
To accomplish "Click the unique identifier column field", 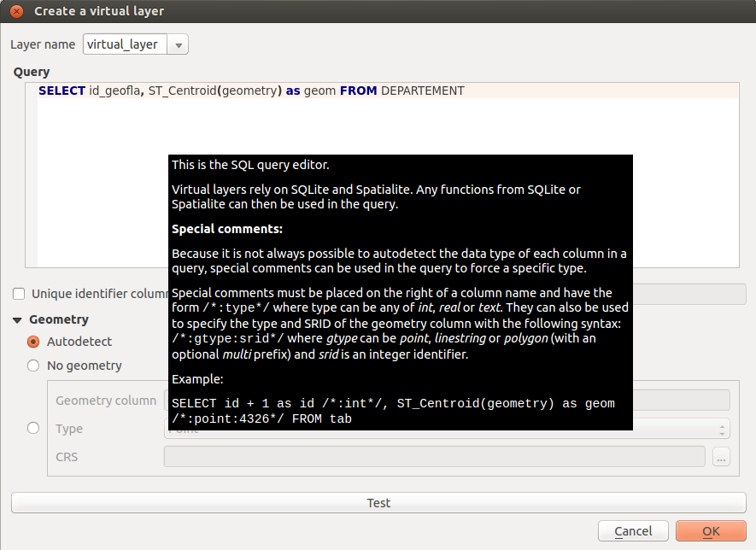I will (689, 294).
